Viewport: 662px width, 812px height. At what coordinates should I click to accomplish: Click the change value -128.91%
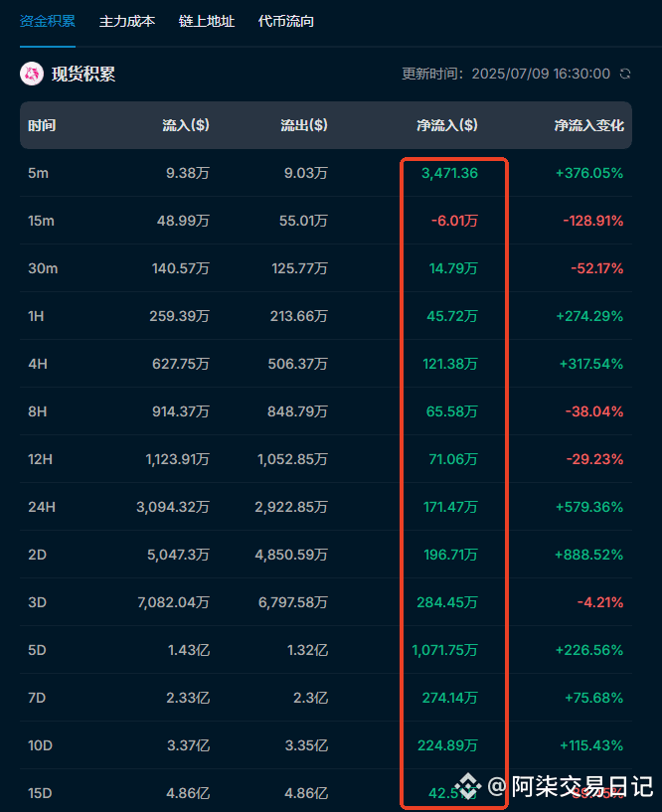(593, 221)
